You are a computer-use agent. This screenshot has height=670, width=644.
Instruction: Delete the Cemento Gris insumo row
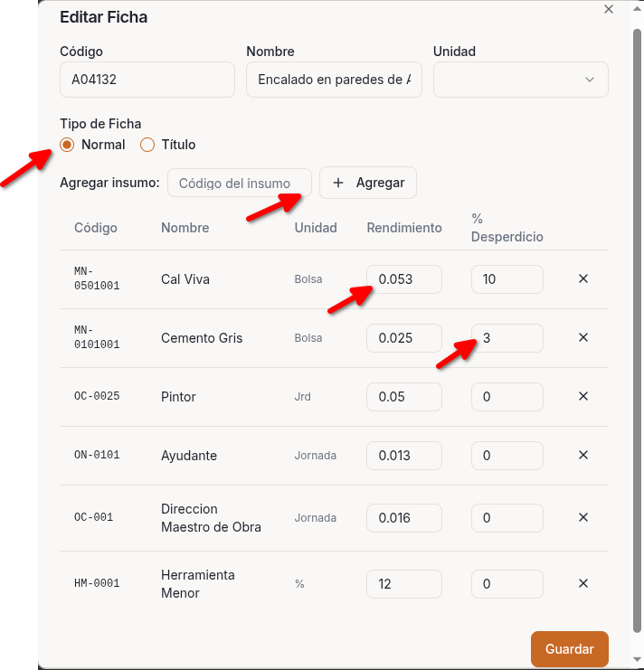click(583, 337)
